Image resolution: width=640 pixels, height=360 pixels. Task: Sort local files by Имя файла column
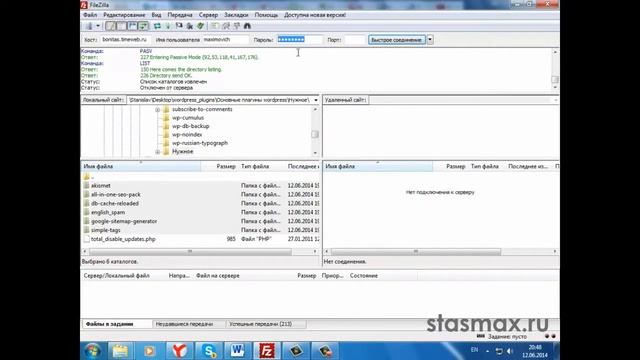141,167
